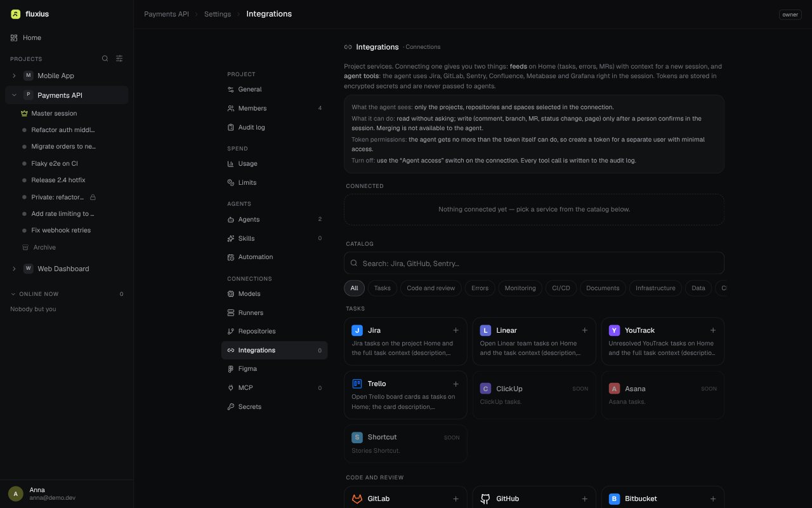This screenshot has height=508, width=812.
Task: Open Anna's user profile at the bottom
Action: pos(67,493)
